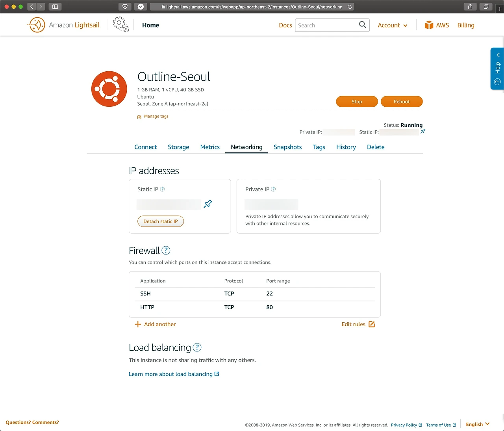Click the pin icon beside the status Static IP
Screen dimensions: 504x431
point(423,131)
